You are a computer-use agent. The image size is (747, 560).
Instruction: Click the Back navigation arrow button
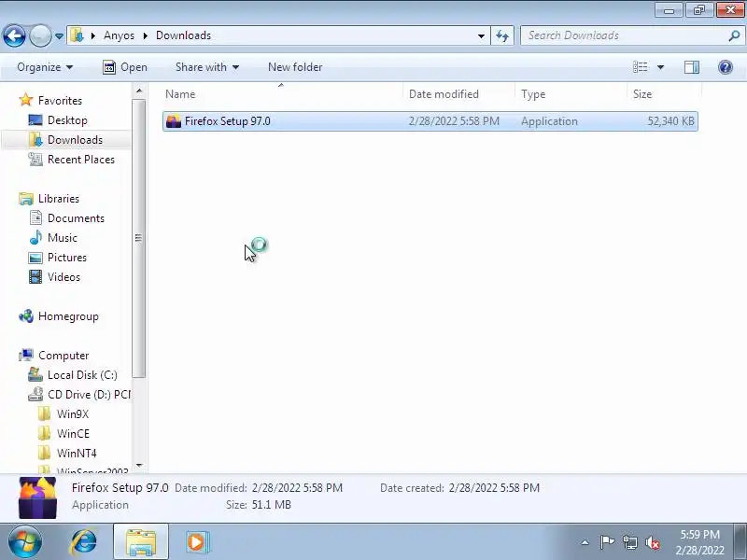14,35
